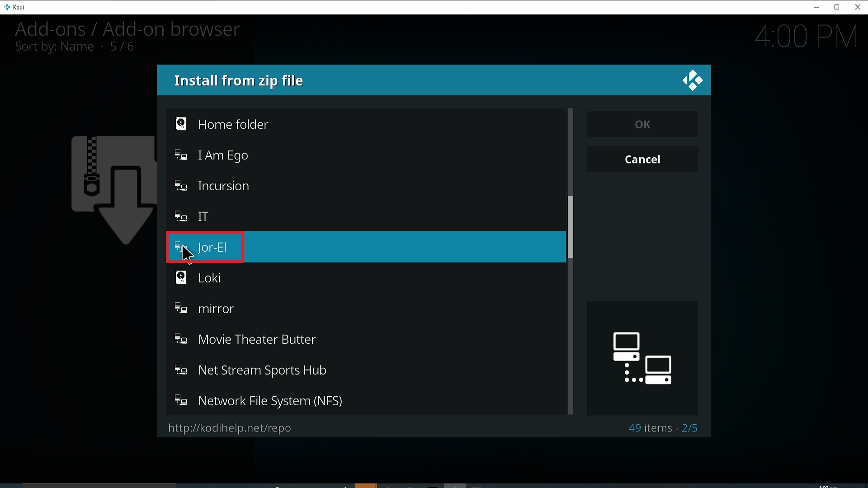868x488 pixels.
Task: Click the network icon beside Movie Theater Butter
Action: [181, 340]
